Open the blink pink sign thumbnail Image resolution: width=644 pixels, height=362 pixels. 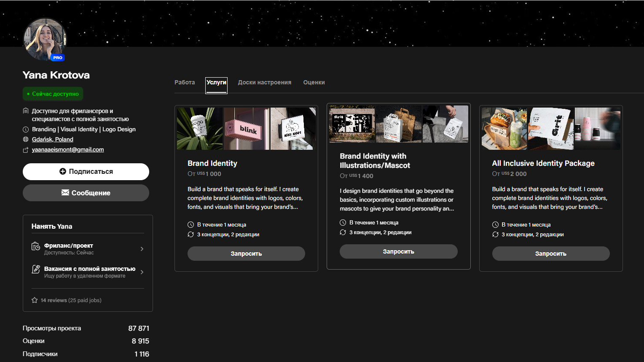tap(247, 129)
